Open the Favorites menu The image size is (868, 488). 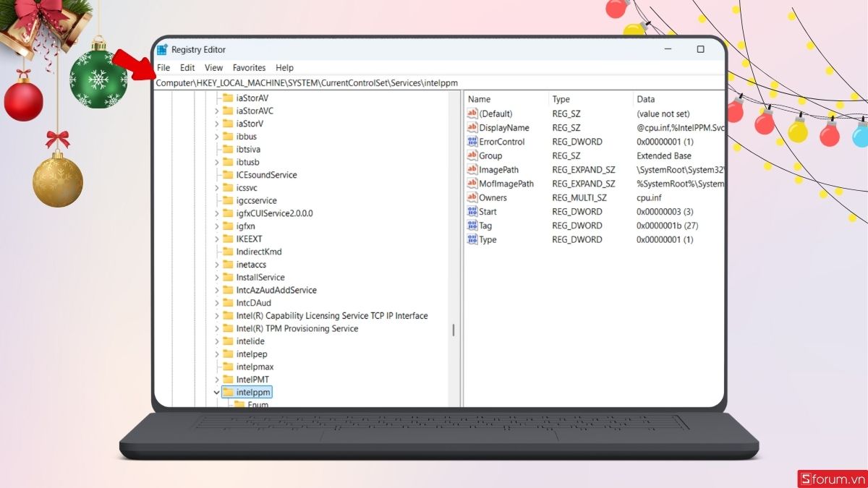(249, 67)
